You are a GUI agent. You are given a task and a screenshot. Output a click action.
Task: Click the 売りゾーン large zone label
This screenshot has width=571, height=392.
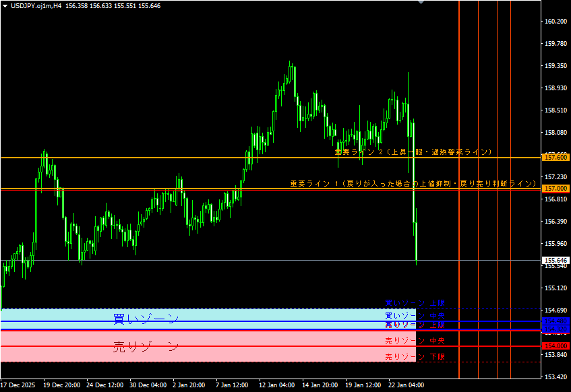click(146, 347)
